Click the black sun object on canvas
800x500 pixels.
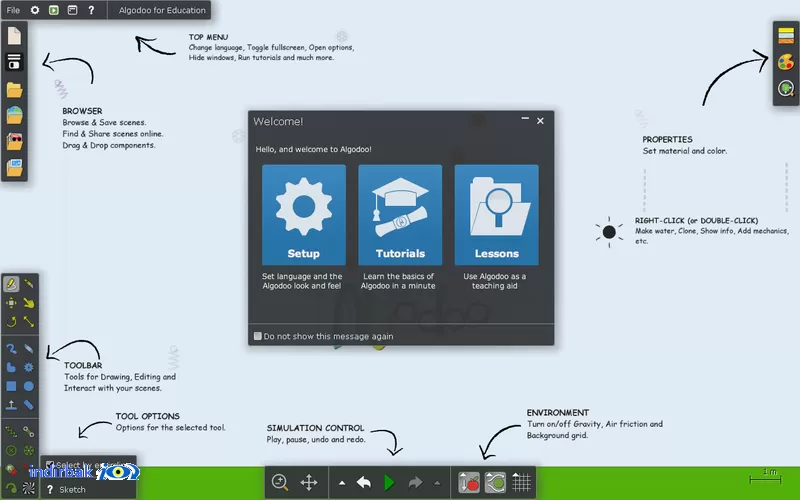click(x=609, y=232)
